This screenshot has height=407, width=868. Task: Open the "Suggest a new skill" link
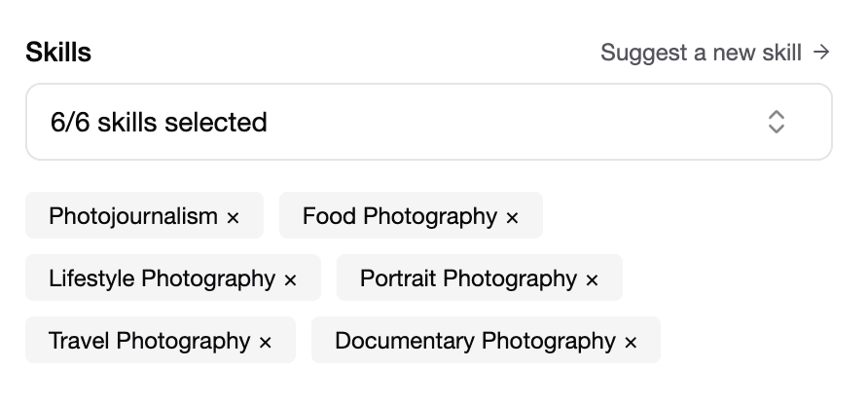(x=701, y=53)
